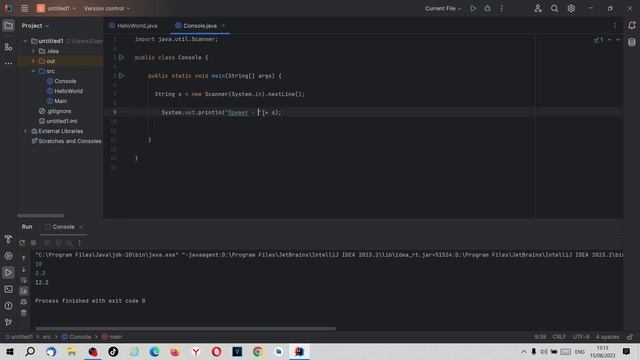Open editor tabs options menu
640x360 pixels.
pyautogui.click(x=615, y=26)
